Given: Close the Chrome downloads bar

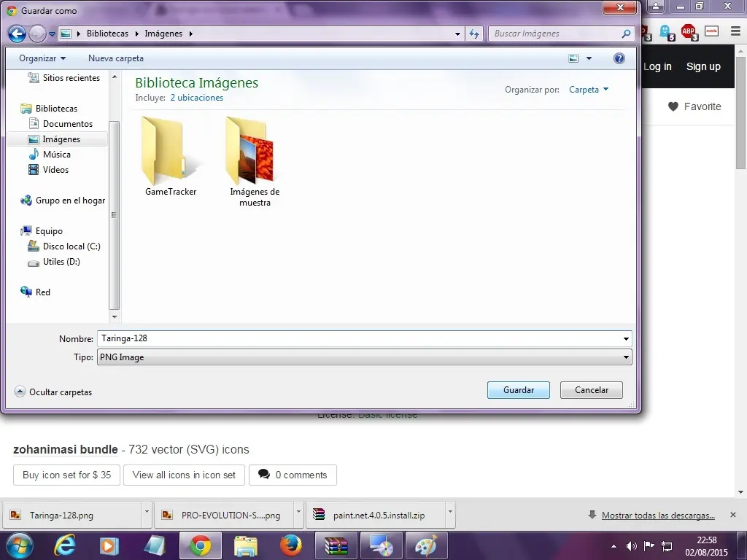Looking at the screenshot, I should pos(732,515).
